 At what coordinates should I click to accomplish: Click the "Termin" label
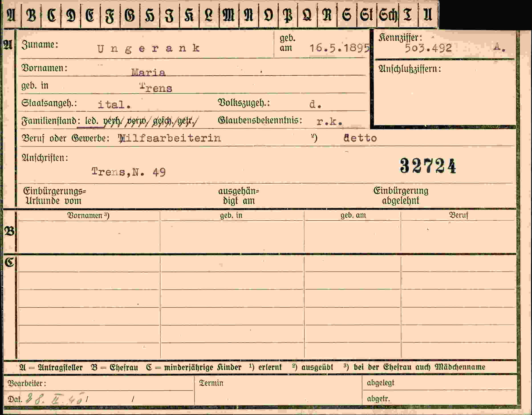click(x=211, y=383)
